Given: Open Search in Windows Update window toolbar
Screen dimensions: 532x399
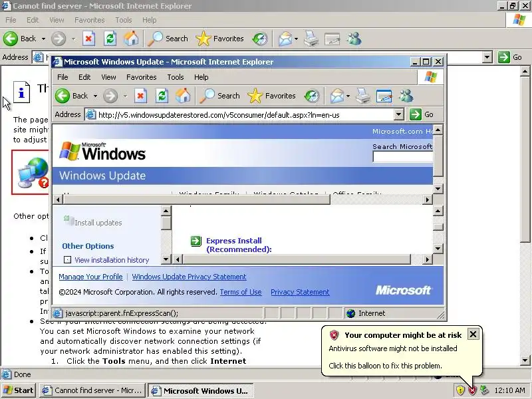Looking at the screenshot, I should click(x=219, y=96).
